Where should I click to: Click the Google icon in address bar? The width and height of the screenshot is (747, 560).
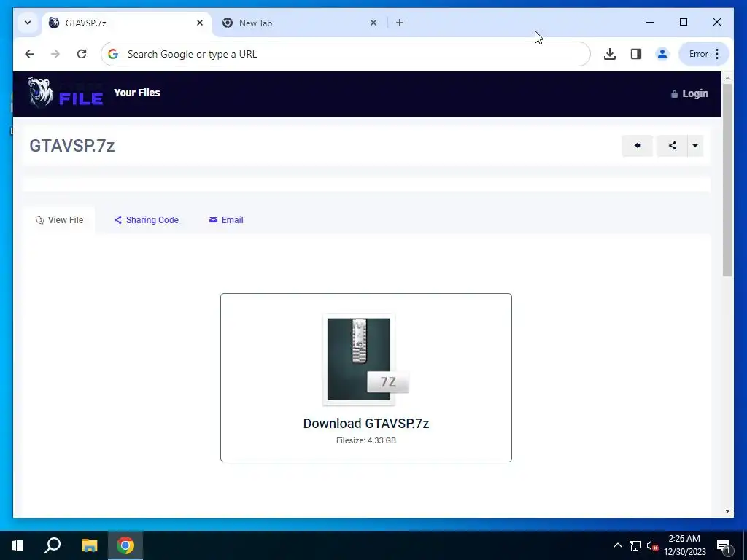pos(113,54)
